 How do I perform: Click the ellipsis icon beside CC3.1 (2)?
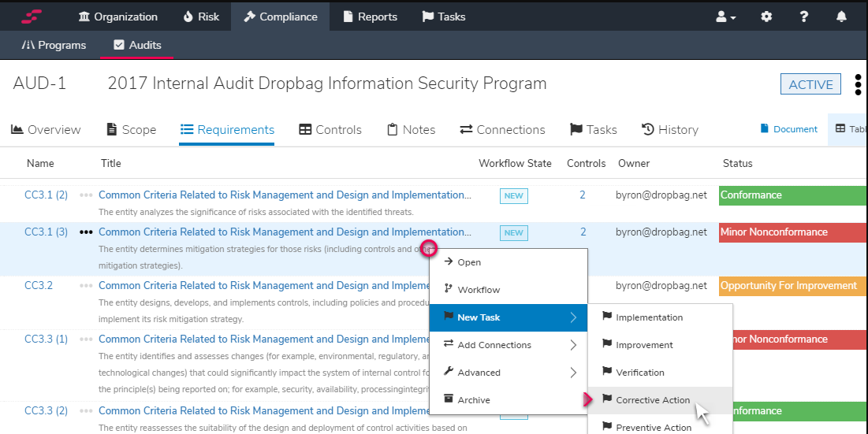tap(86, 195)
